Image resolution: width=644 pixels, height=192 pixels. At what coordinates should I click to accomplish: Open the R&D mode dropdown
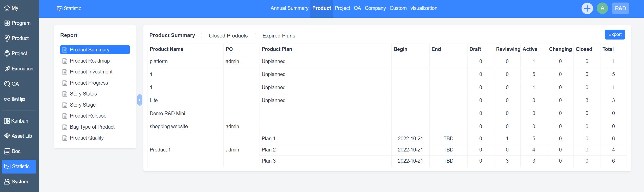[x=620, y=9]
